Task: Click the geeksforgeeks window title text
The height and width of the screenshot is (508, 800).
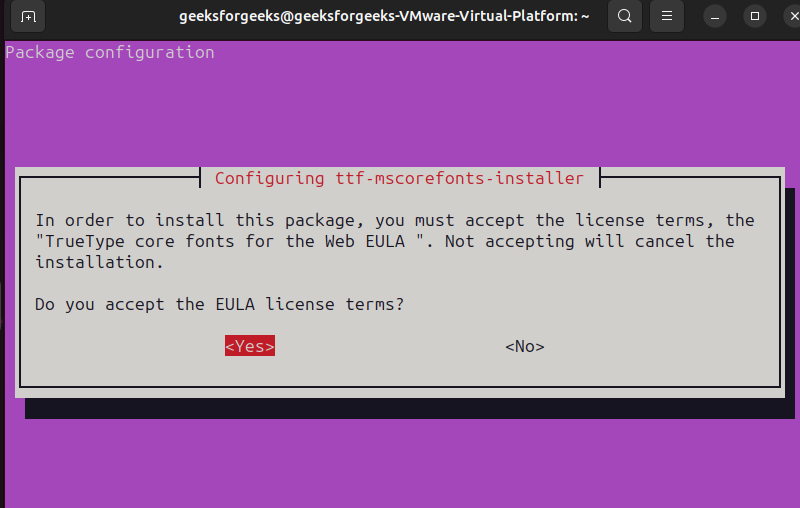Action: point(384,16)
